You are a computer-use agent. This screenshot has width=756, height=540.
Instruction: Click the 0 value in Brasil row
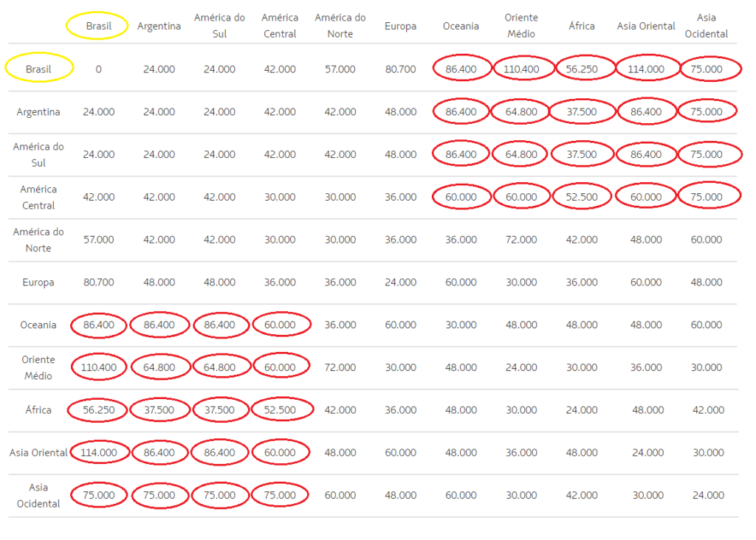point(98,69)
